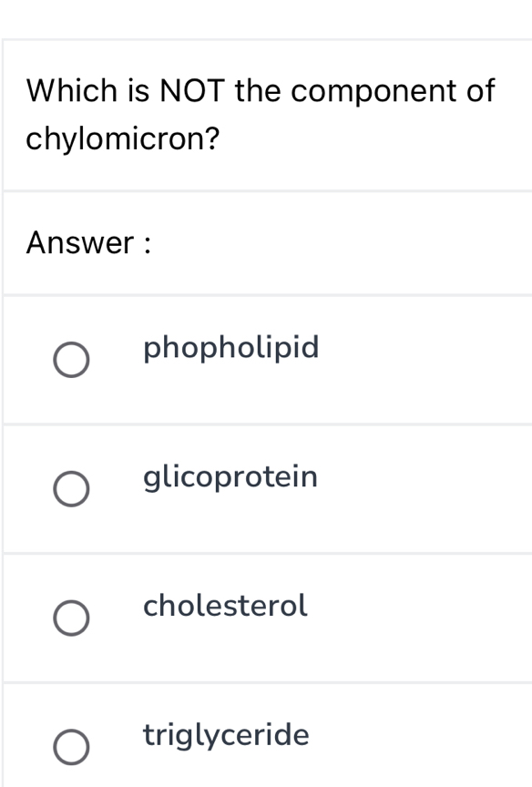Click the phopholipid answer row
Viewport: 532px width, 787px height.
click(266, 360)
